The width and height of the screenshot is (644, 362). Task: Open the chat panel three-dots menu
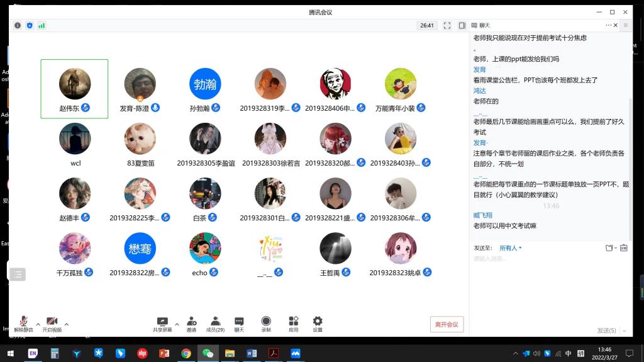[x=609, y=25]
